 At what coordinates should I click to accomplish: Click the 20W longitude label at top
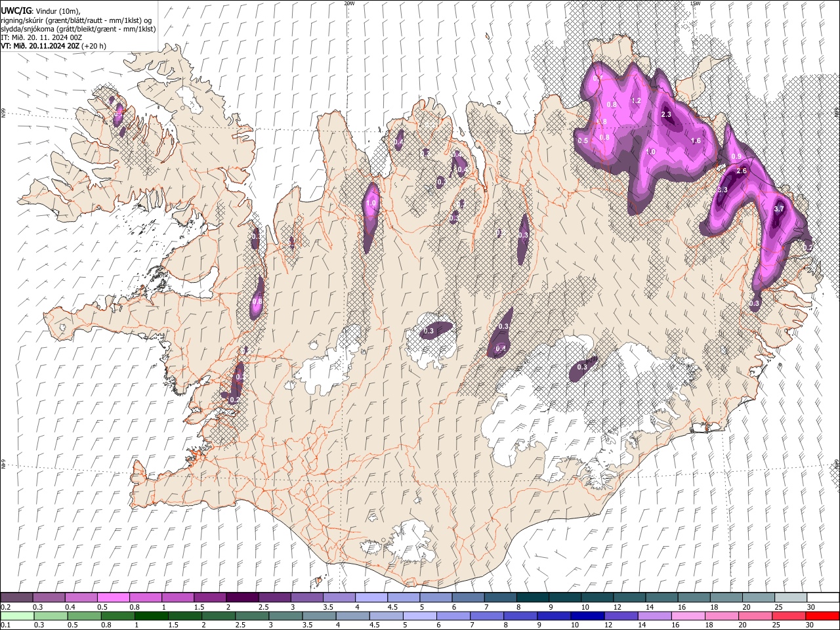pyautogui.click(x=349, y=3)
